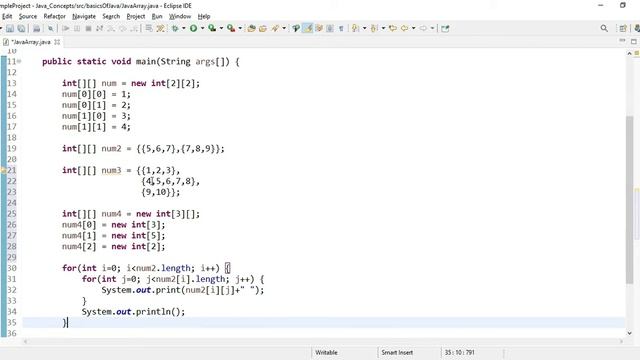Image resolution: width=640 pixels, height=360 pixels.
Task: Click the Open Perspective icon
Action: [622, 29]
